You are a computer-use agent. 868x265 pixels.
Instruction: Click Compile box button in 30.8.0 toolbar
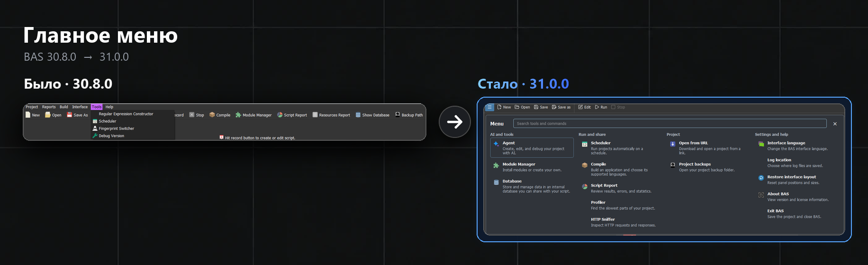[220, 115]
